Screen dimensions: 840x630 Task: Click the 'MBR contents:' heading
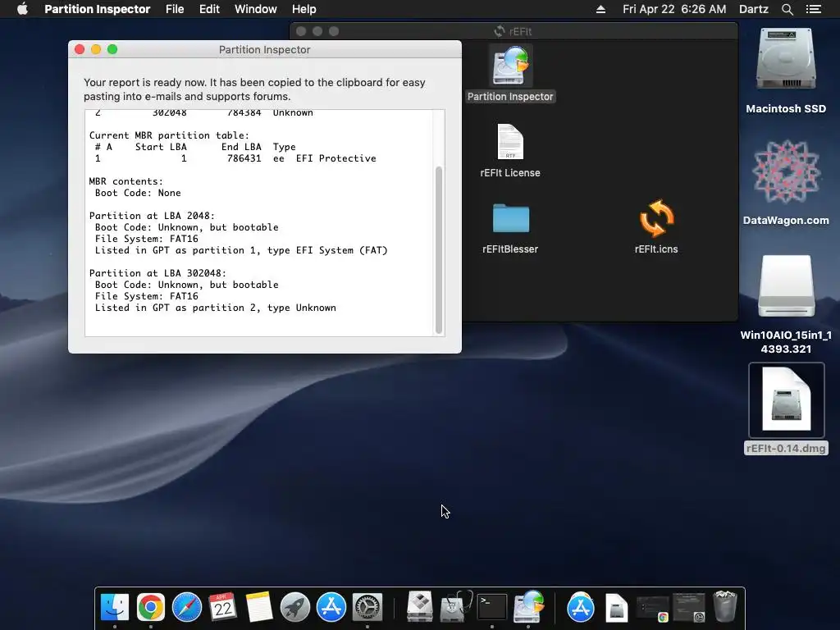coord(126,181)
